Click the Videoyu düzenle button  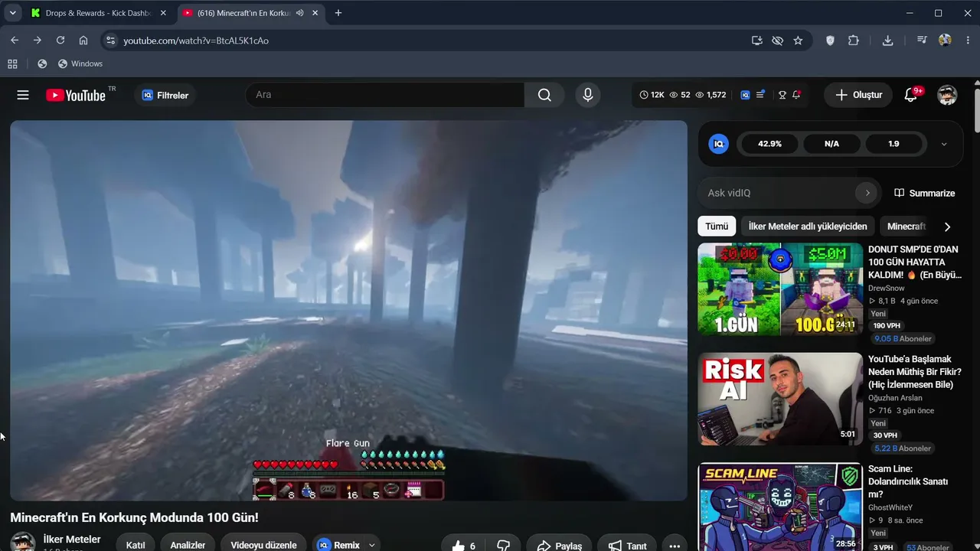point(263,545)
